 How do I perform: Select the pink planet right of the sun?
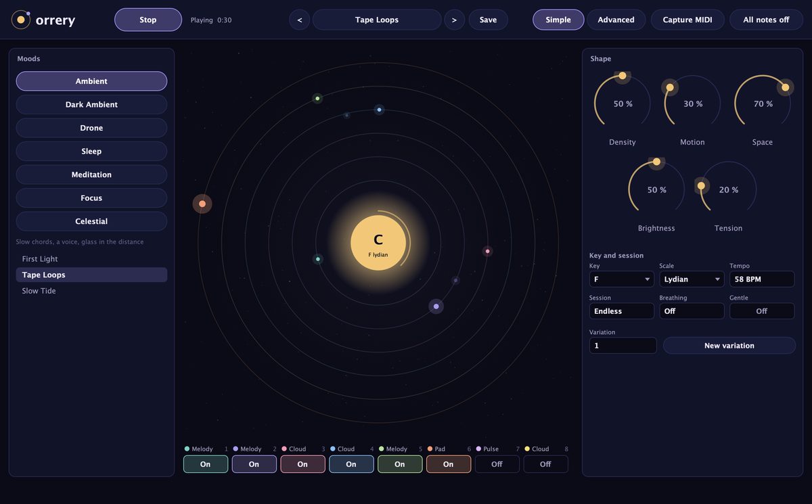pos(487,251)
